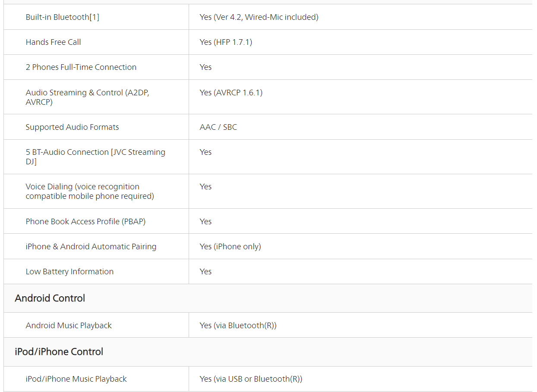
Task: Select the "Yes (via Bluetooth(R))" value
Action: (x=238, y=326)
